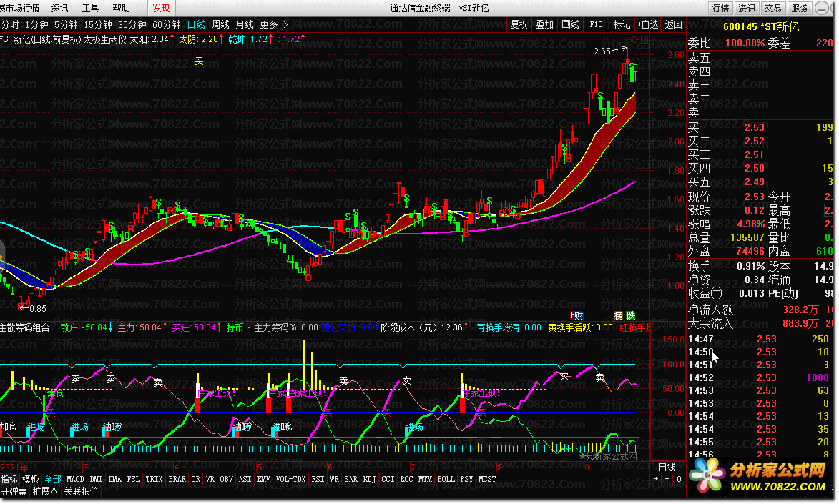Viewport: 839px width, 504px height.
Task: Switch to 周线 weekly chart
Action: point(220,24)
